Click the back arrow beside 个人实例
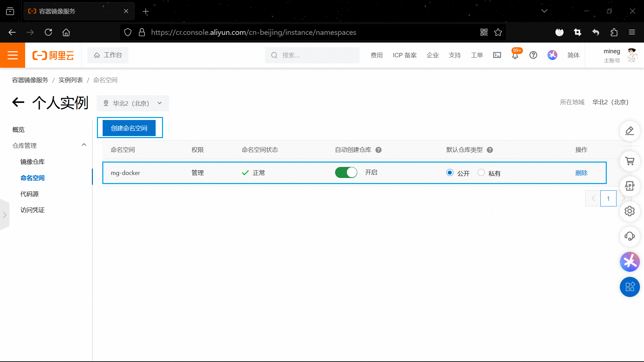This screenshot has height=362, width=644. 18,102
